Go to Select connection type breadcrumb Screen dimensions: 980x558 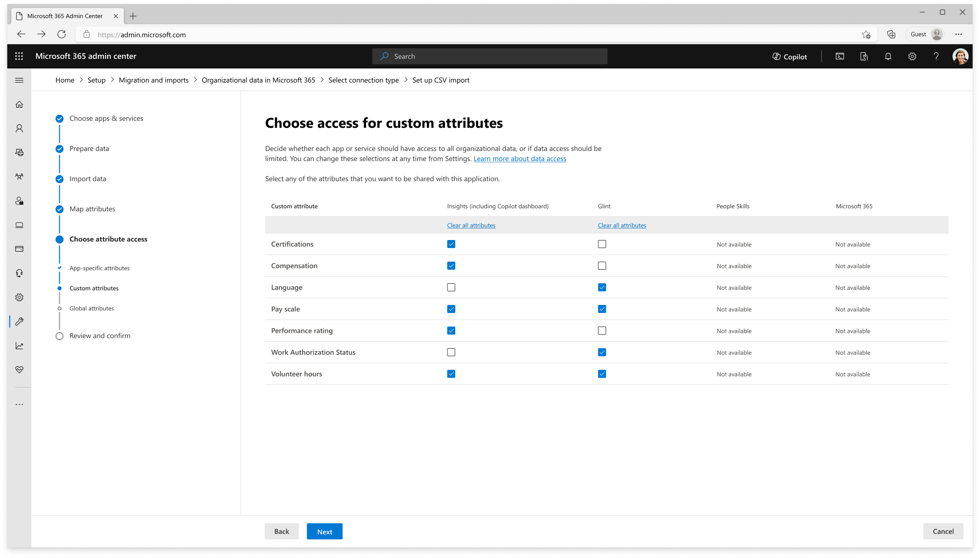(364, 80)
